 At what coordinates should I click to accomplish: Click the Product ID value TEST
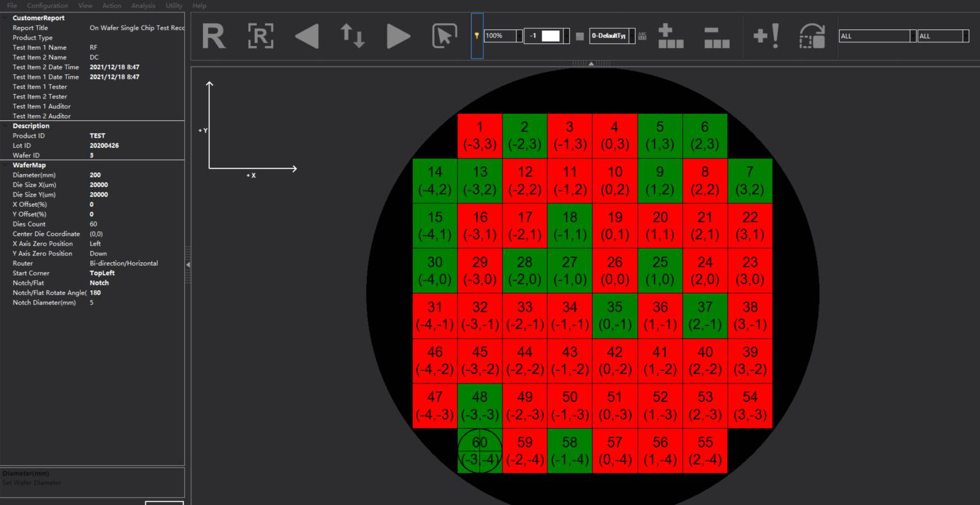pos(97,136)
